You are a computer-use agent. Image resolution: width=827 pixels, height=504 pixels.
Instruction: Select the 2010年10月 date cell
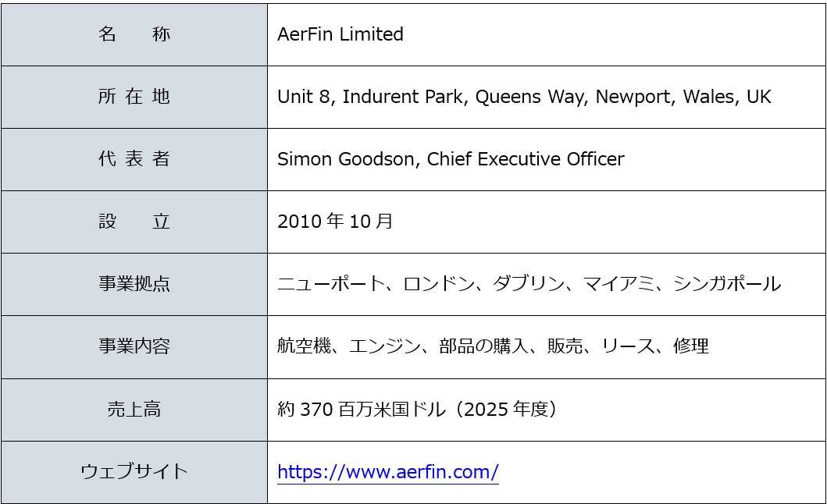click(547, 222)
